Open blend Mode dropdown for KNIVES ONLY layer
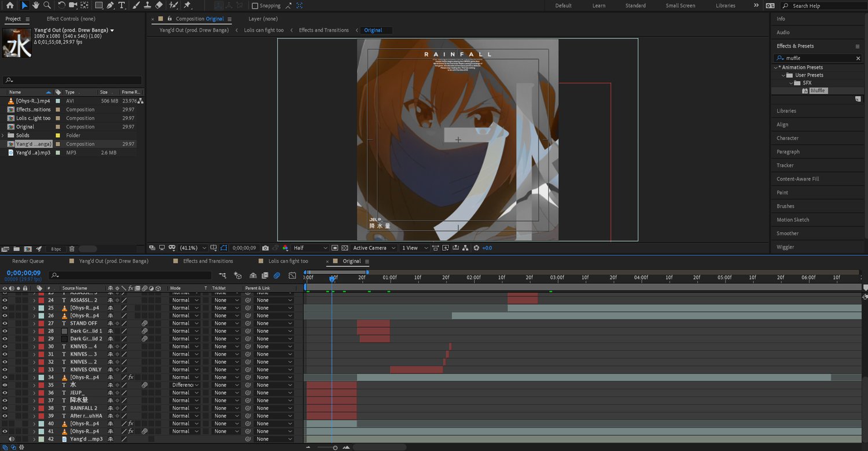The height and width of the screenshot is (451, 868). tap(184, 369)
